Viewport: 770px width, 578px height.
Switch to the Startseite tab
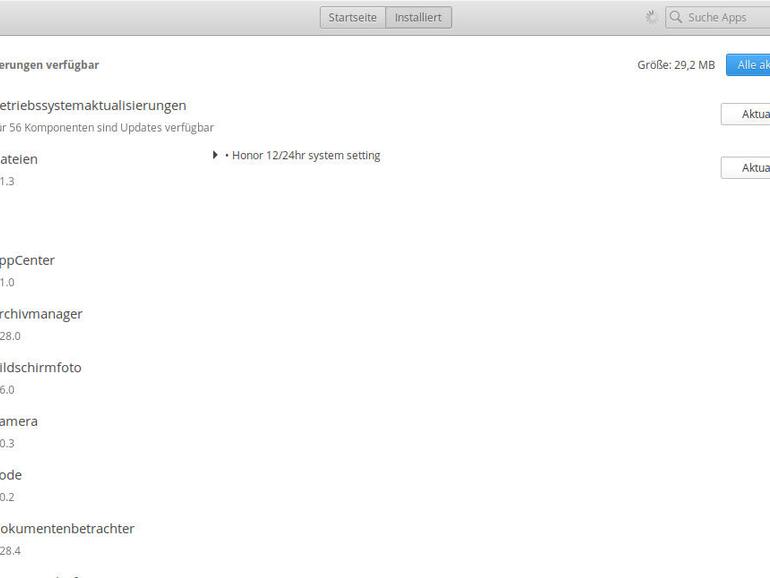click(x=353, y=18)
